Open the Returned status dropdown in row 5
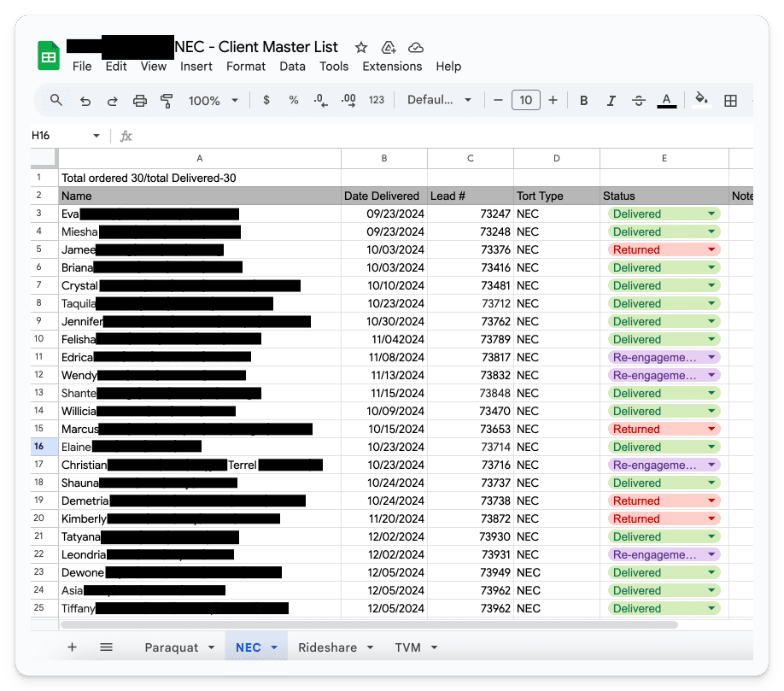This screenshot has width=784, height=691. pos(711,250)
